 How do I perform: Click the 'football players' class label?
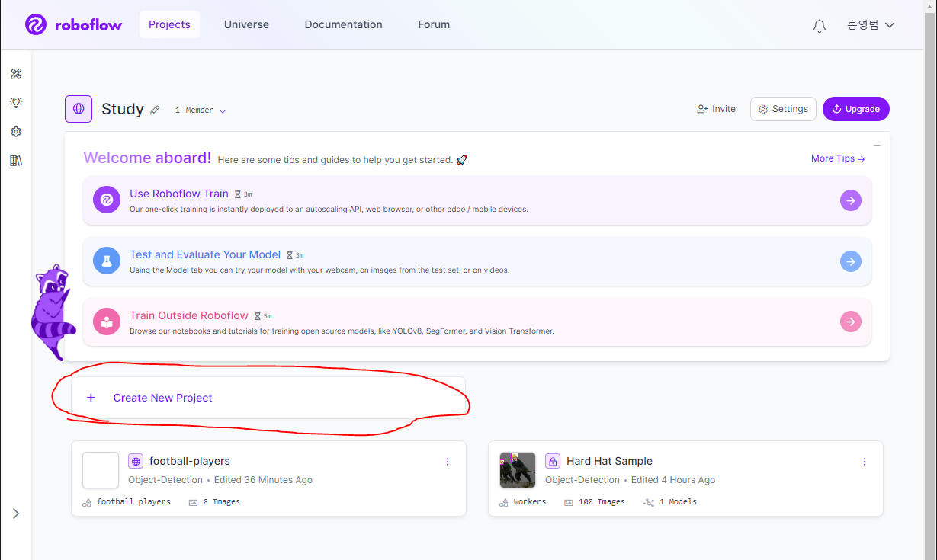tap(133, 502)
